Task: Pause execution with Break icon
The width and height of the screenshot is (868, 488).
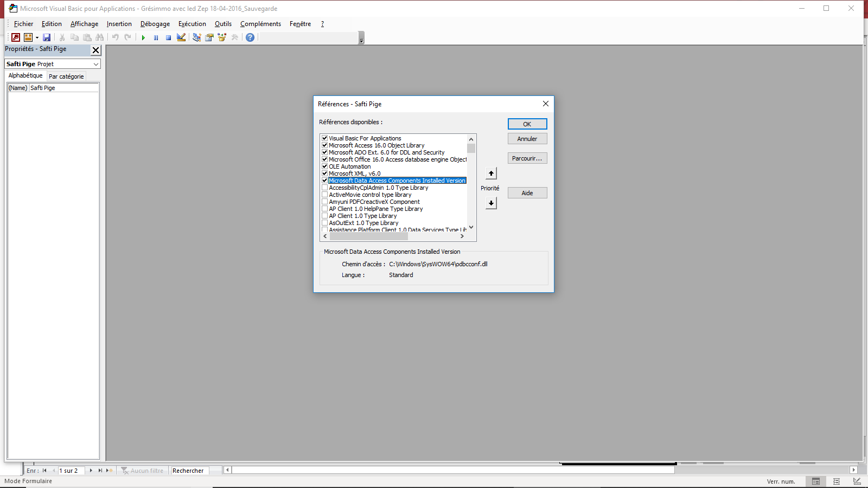Action: click(x=156, y=37)
